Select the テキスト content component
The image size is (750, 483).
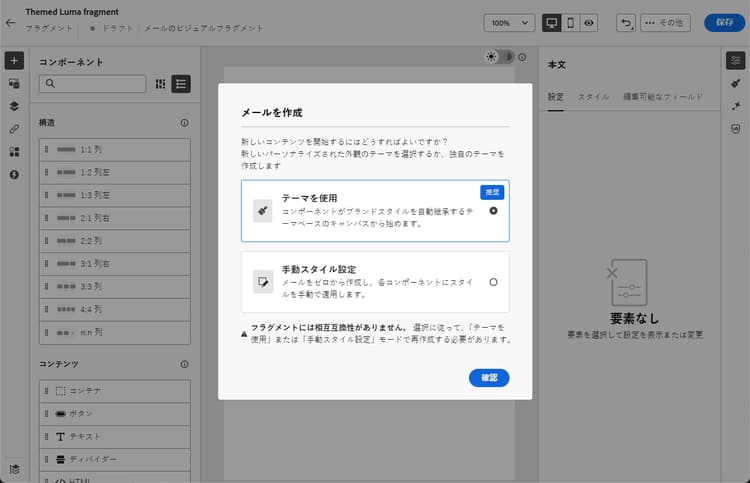click(115, 437)
